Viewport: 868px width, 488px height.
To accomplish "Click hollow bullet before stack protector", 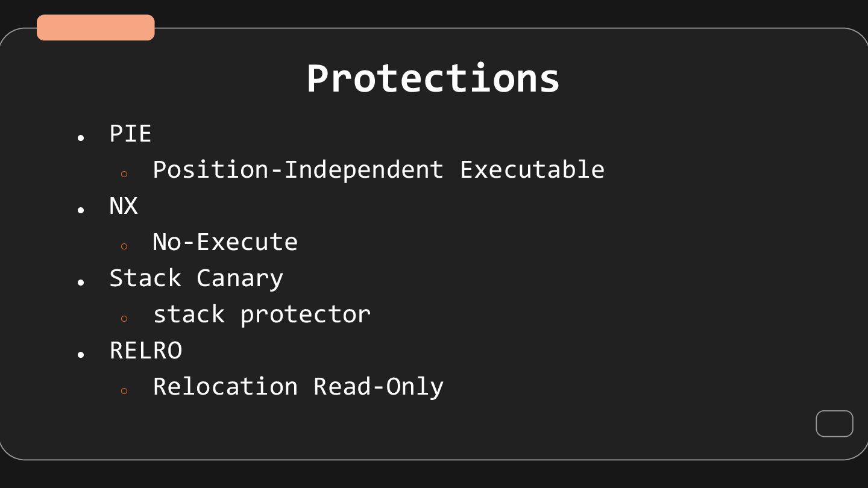I will [x=124, y=319].
